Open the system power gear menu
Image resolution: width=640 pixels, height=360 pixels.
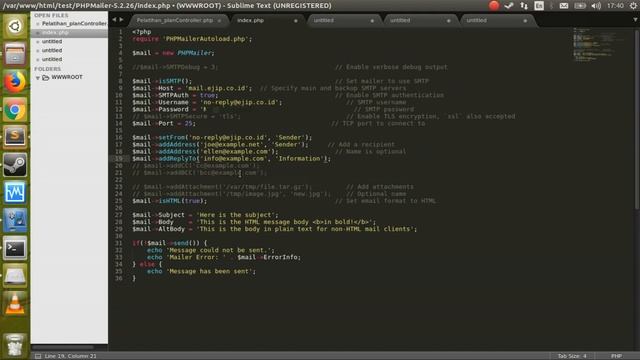click(633, 5)
